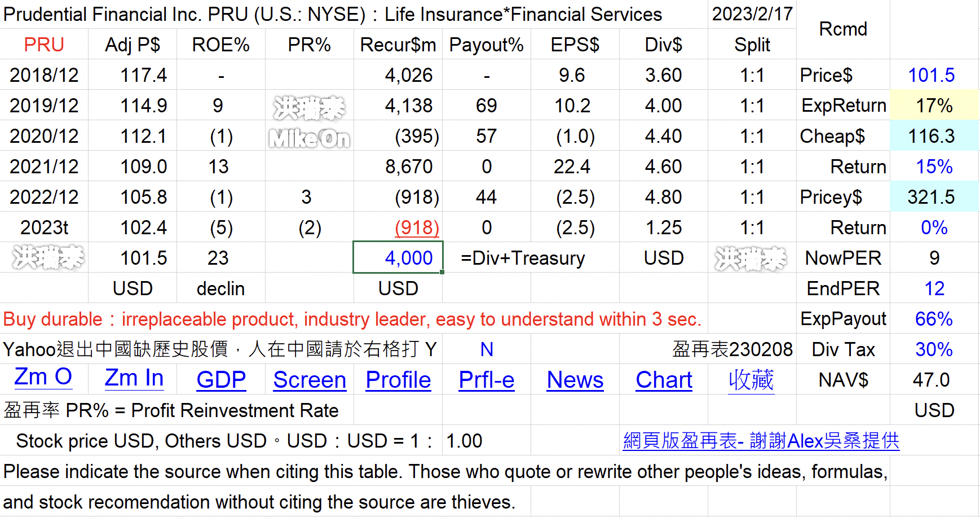This screenshot has width=980, height=517.
Task: Click the Prfl-e link
Action: pyautogui.click(x=487, y=380)
